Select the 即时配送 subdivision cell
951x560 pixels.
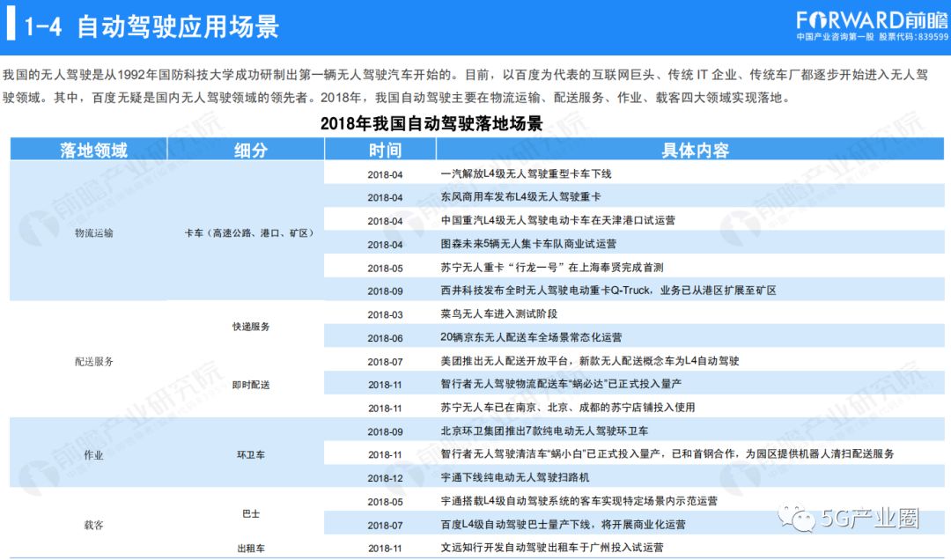pos(251,385)
